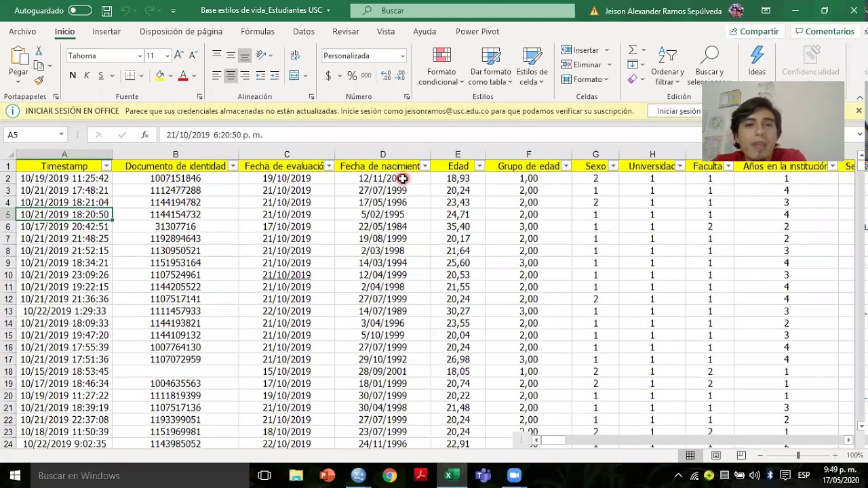Open the Timestamp column filter dropdown
Image resolution: width=868 pixels, height=488 pixels.
tap(106, 166)
